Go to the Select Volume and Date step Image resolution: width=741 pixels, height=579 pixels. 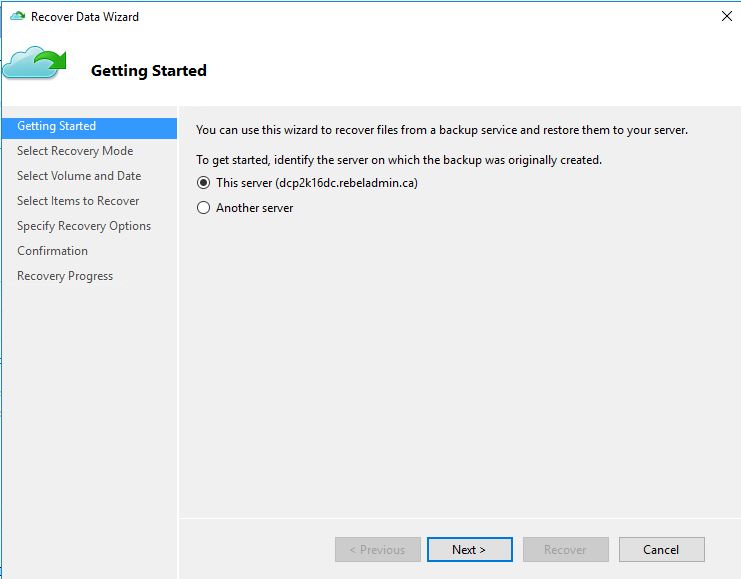click(x=79, y=176)
